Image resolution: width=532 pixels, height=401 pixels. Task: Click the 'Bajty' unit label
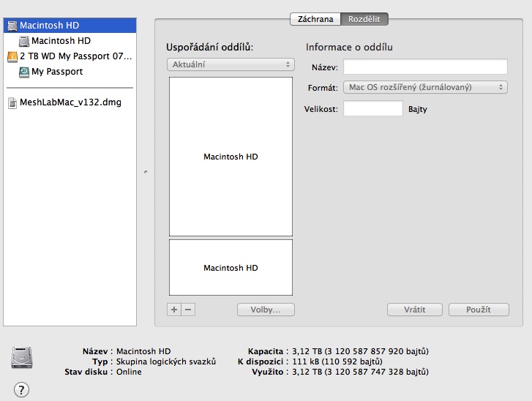(x=418, y=109)
